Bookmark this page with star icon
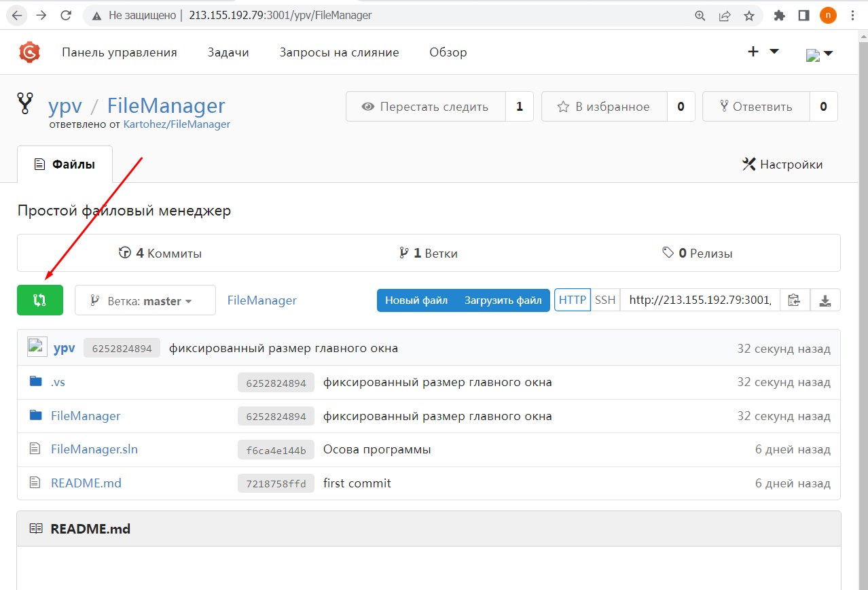Image resolution: width=868 pixels, height=590 pixels. click(x=749, y=16)
